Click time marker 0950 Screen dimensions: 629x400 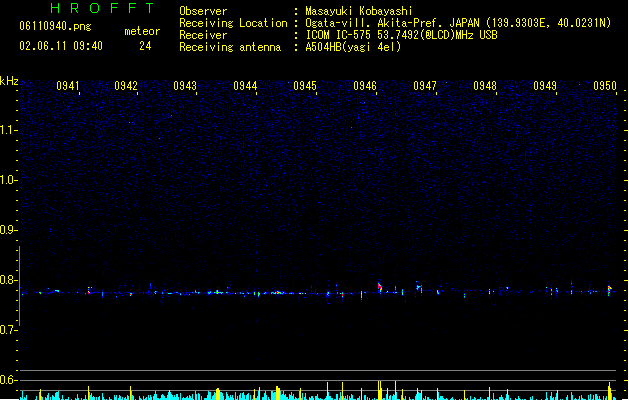click(x=605, y=86)
